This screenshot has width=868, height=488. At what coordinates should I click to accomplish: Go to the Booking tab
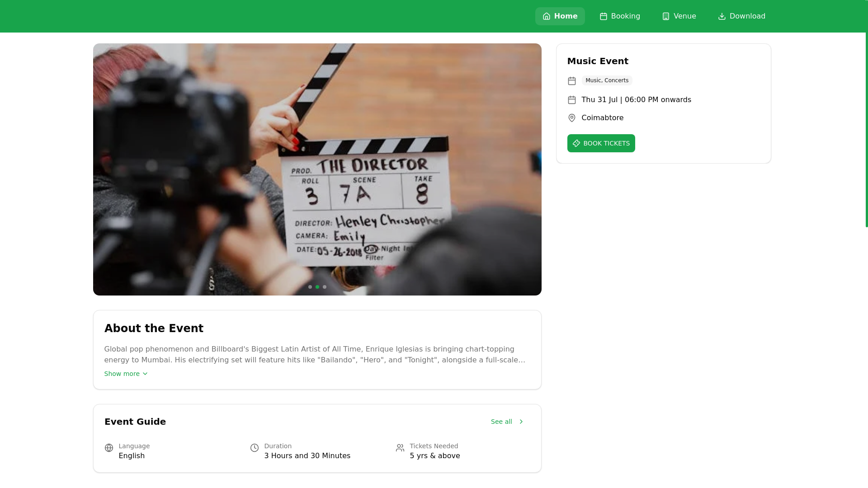pos(619,16)
